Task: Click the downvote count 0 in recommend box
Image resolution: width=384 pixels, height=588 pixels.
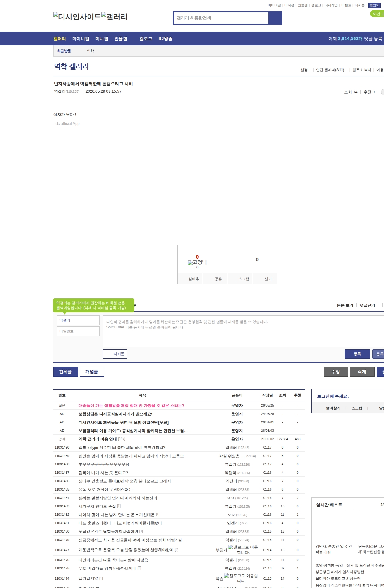Action: pos(257,259)
